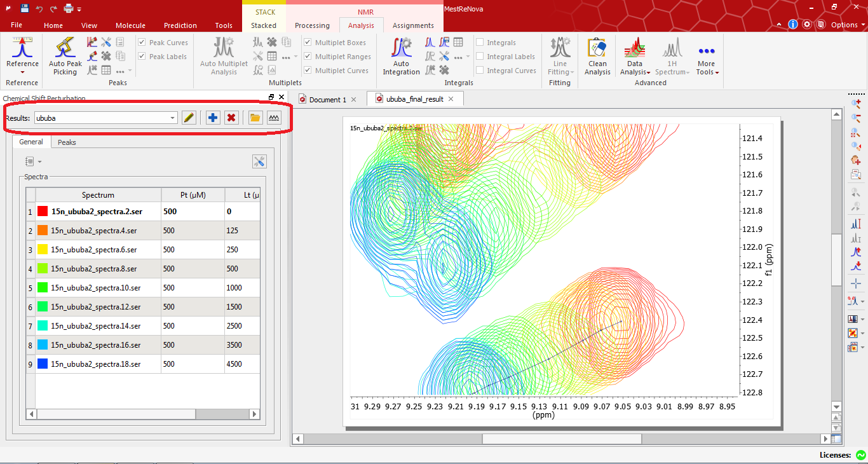Click the crosshair tool on right toolbar
The height and width of the screenshot is (464, 868).
tap(856, 283)
